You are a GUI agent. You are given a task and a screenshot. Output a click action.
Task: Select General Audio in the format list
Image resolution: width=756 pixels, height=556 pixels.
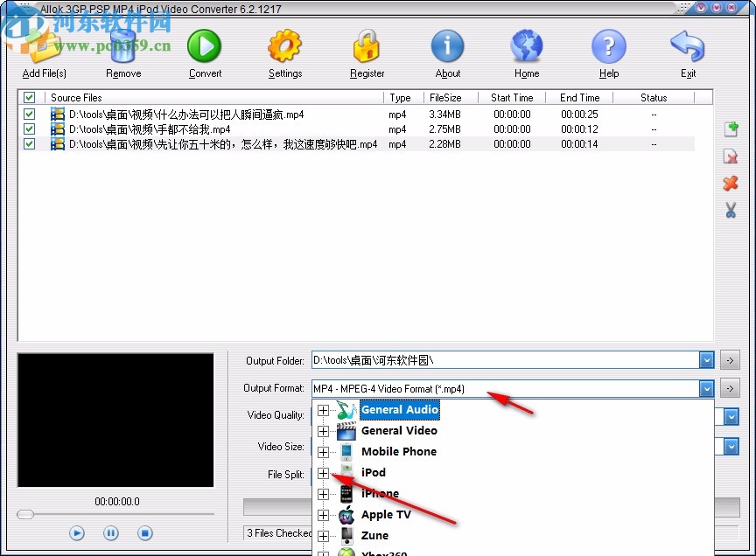pos(399,409)
